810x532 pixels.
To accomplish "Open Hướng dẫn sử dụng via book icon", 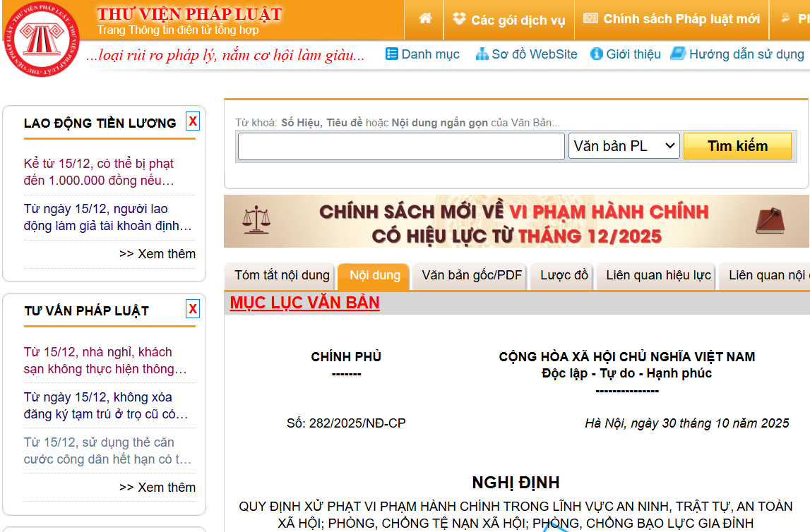I will [679, 53].
